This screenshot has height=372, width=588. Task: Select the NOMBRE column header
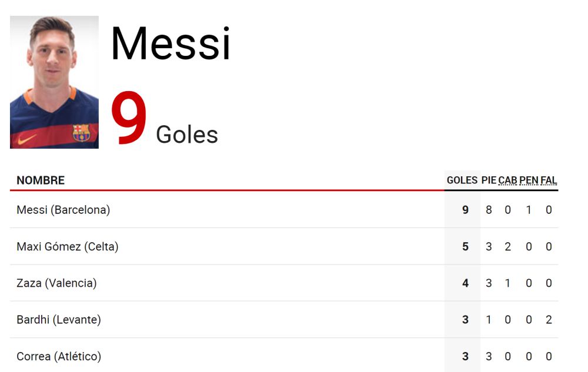[x=41, y=180]
